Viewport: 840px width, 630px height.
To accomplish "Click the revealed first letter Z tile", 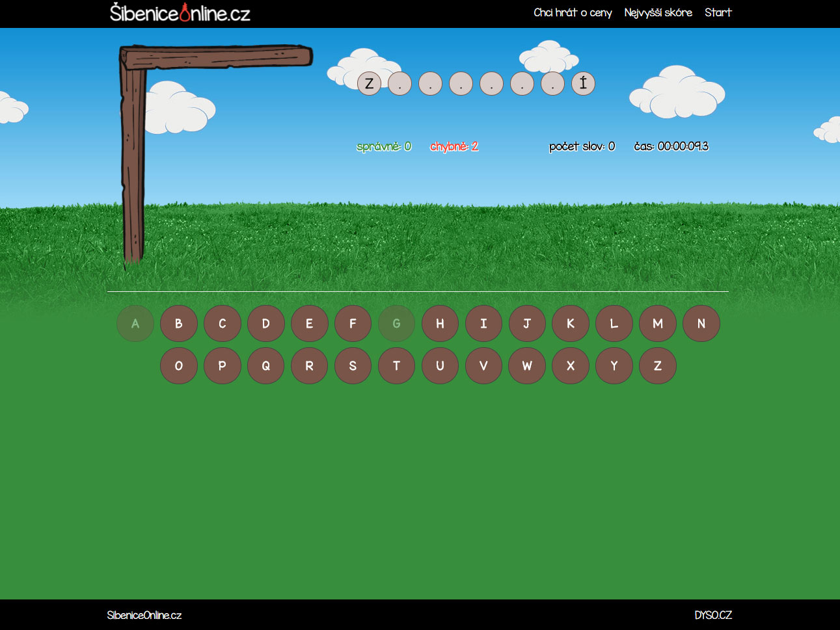I will [370, 83].
